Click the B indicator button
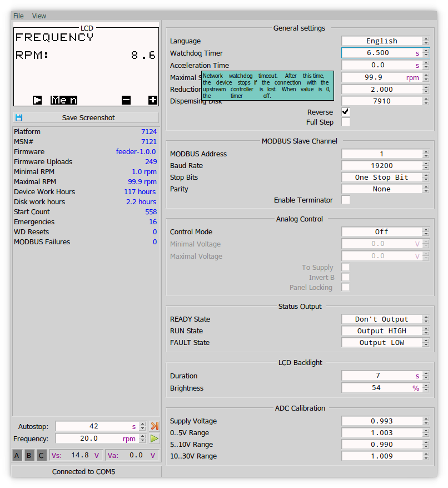The height and width of the screenshot is (488, 448). pyautogui.click(x=29, y=456)
